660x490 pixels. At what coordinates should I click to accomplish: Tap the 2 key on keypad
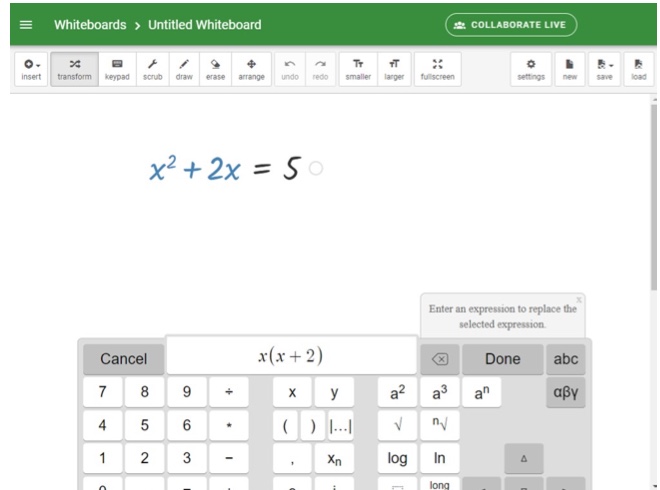click(x=144, y=458)
